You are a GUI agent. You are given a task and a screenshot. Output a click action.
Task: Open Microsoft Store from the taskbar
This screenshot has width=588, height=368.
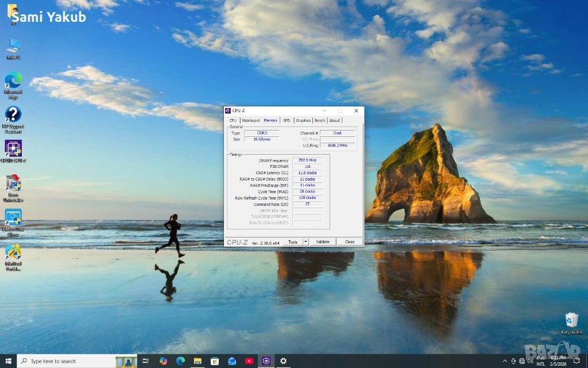(215, 361)
